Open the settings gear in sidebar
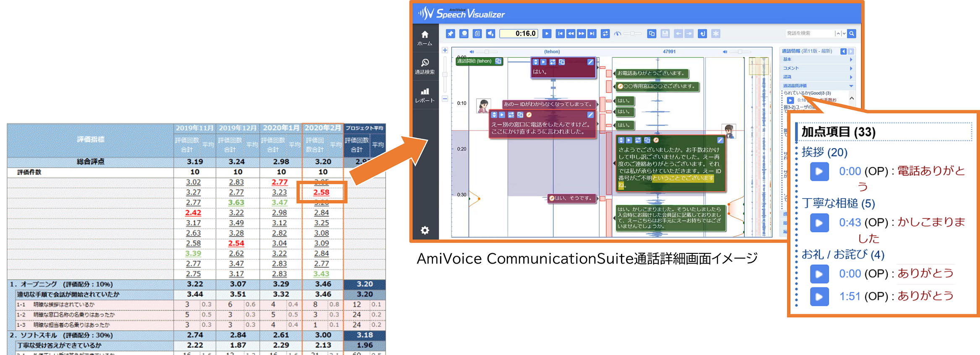Image resolution: width=980 pixels, height=355 pixels. point(425,230)
